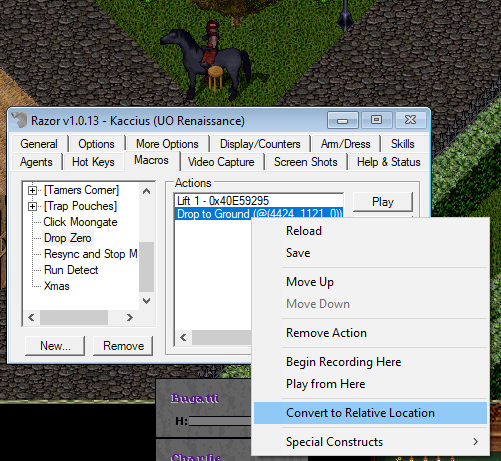Select the Macros tab

(x=151, y=160)
